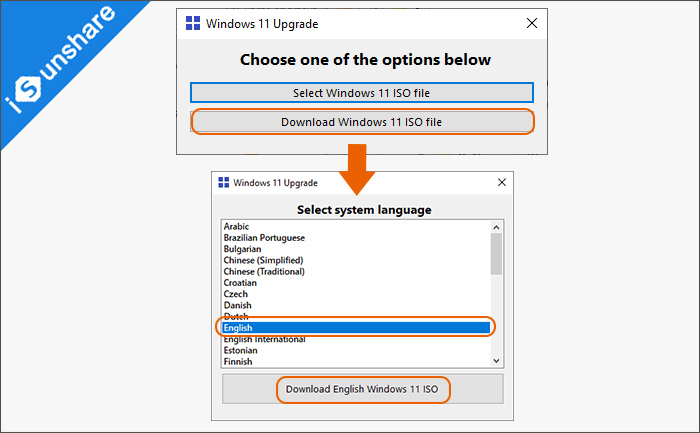The image size is (700, 433).
Task: Click Select Windows 11 ISO file button
Action: click(362, 93)
